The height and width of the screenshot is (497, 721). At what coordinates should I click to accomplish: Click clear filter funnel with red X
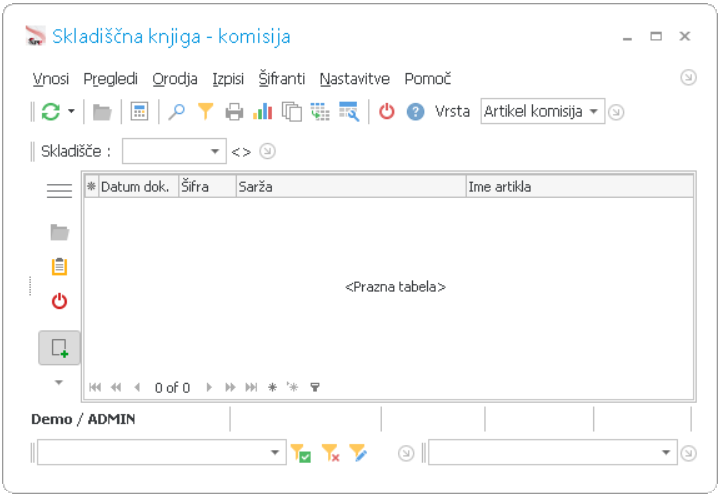[331, 453]
